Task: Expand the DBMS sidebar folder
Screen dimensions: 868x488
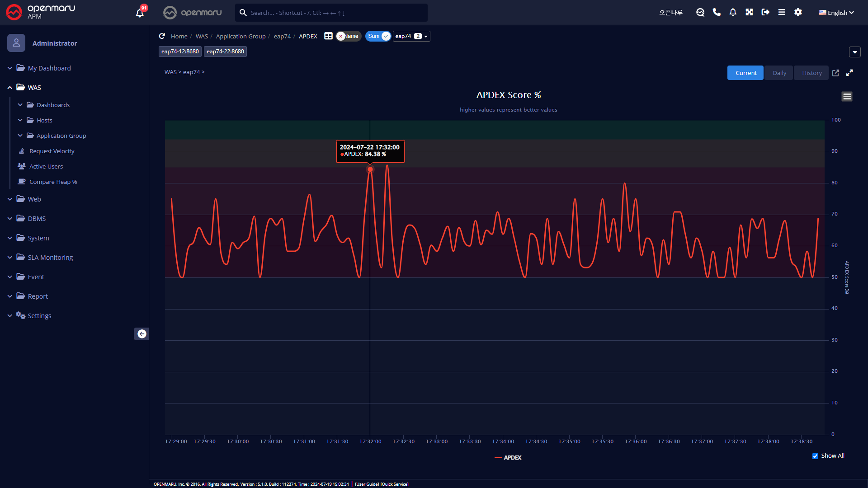Action: pos(37,219)
